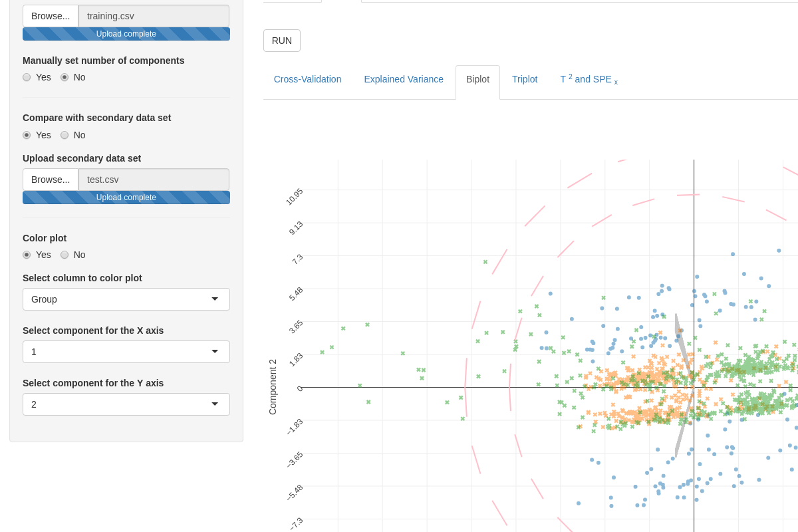Choose No to compare secondary data set
Screen dimensions: 798x532
(x=65, y=135)
